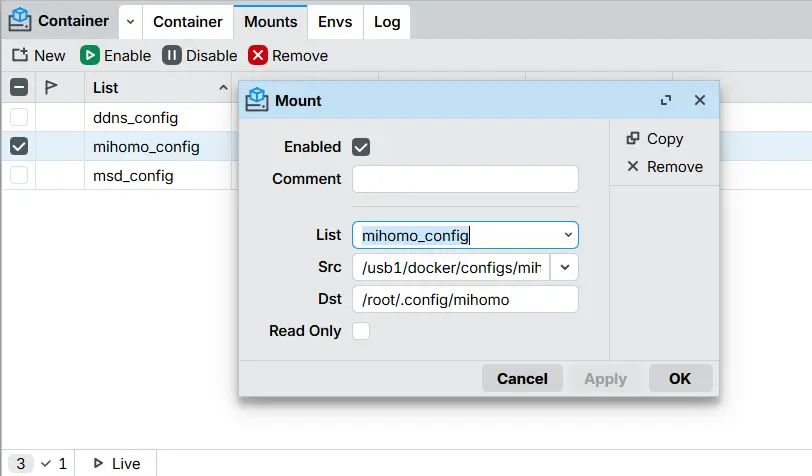Switch to the Envs tab

click(x=335, y=21)
